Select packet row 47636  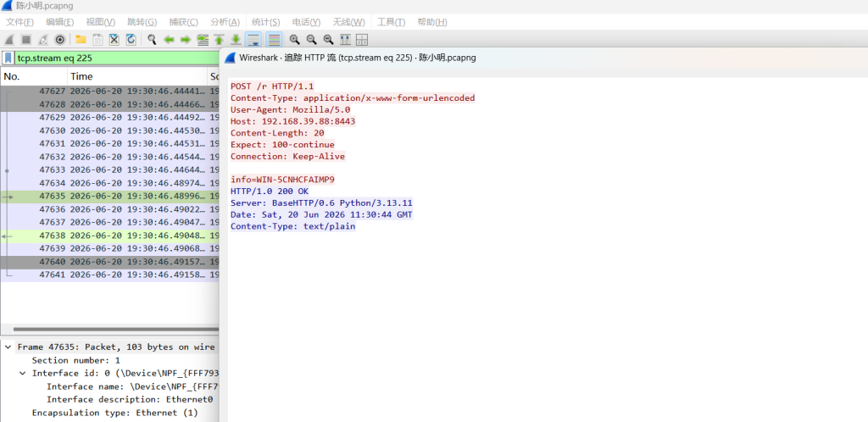point(109,209)
